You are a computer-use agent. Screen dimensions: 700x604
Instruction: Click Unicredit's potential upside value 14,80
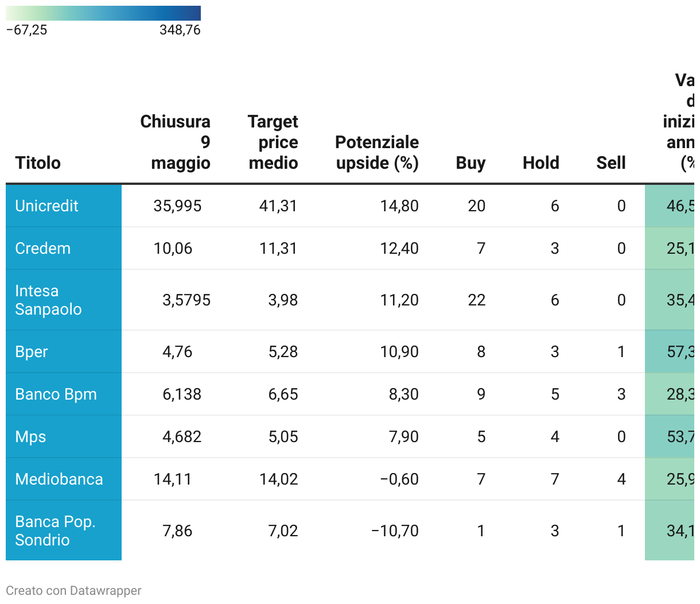(399, 206)
